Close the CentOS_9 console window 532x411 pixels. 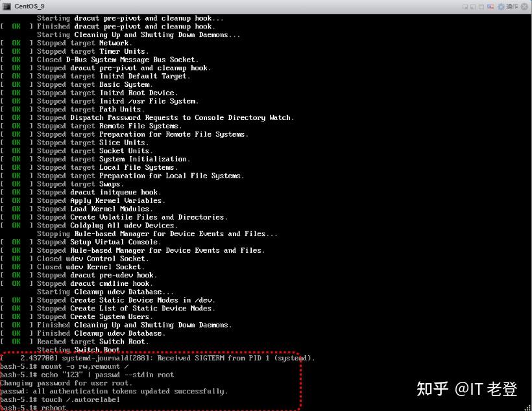pyautogui.click(x=524, y=6)
